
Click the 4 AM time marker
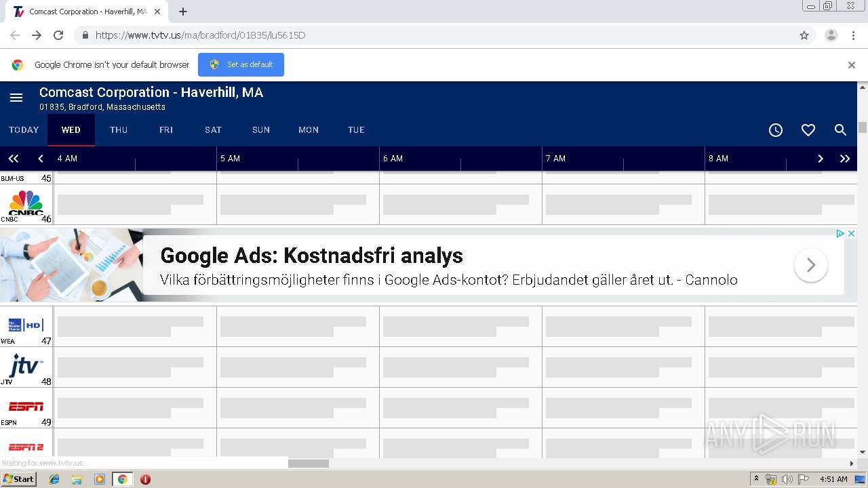[x=67, y=159]
